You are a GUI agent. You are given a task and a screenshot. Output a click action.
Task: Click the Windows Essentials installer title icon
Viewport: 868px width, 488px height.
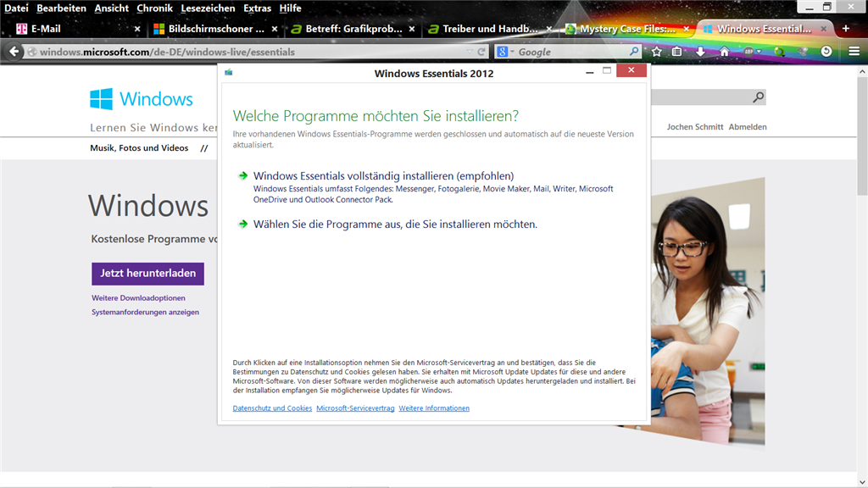[x=229, y=73]
